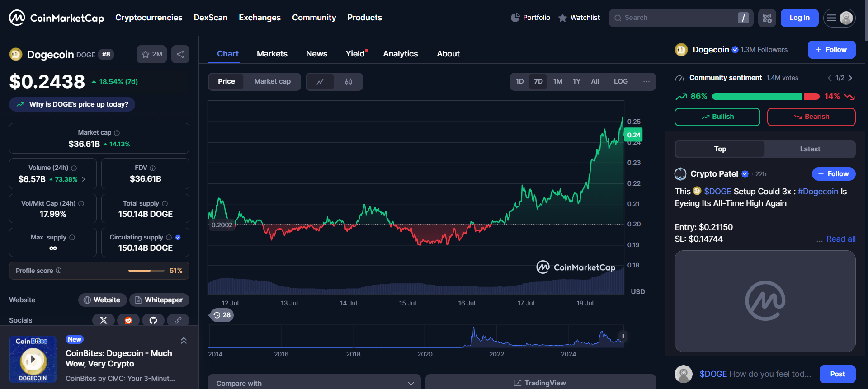868x389 pixels.
Task: Click the pause handle on mini timeline
Action: coord(623,336)
